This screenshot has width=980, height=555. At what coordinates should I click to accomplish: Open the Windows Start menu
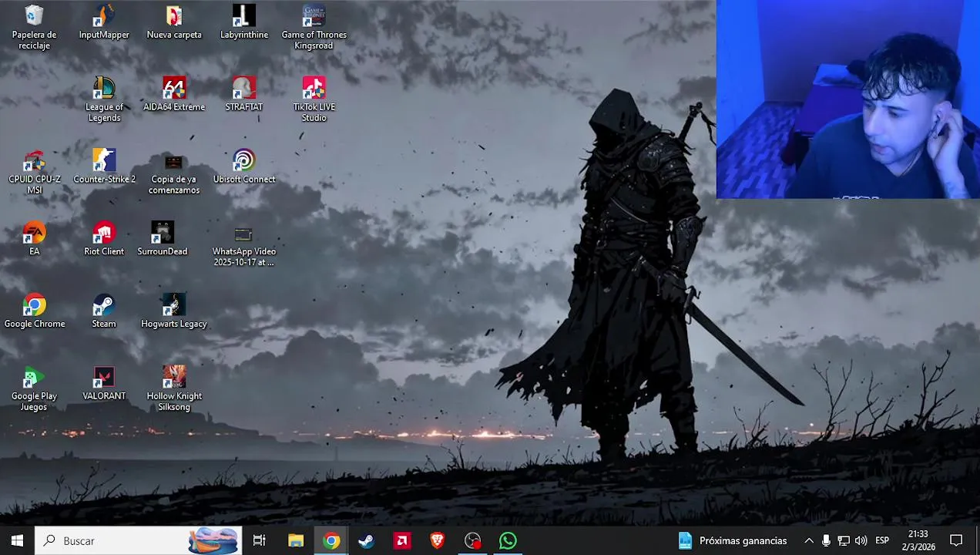[x=17, y=541]
